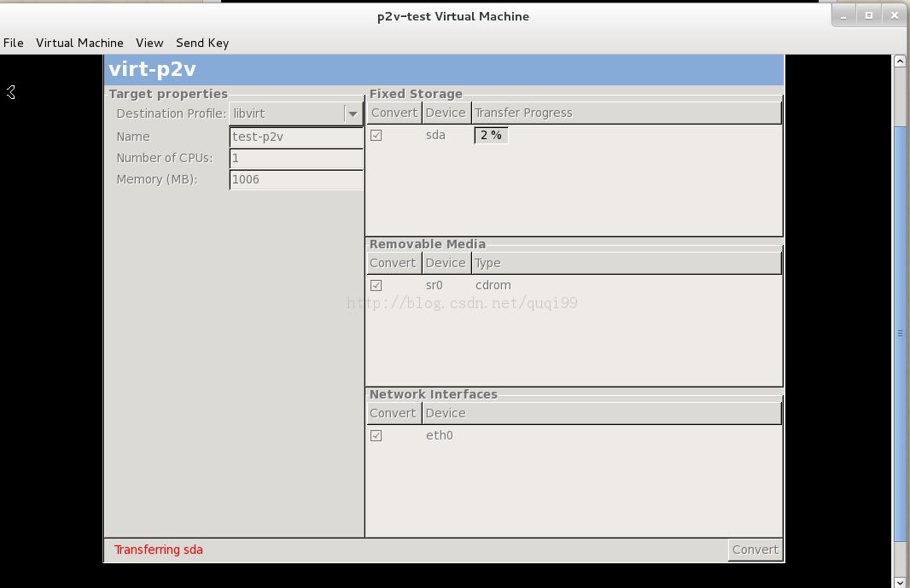
Task: Expand the Destination Profile dropdown arrow
Action: point(353,114)
